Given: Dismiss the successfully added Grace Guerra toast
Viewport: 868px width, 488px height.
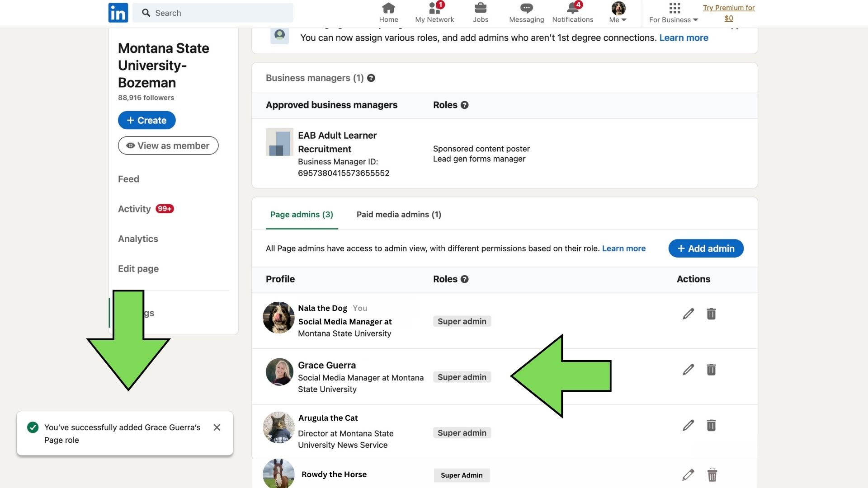Looking at the screenshot, I should [x=217, y=427].
